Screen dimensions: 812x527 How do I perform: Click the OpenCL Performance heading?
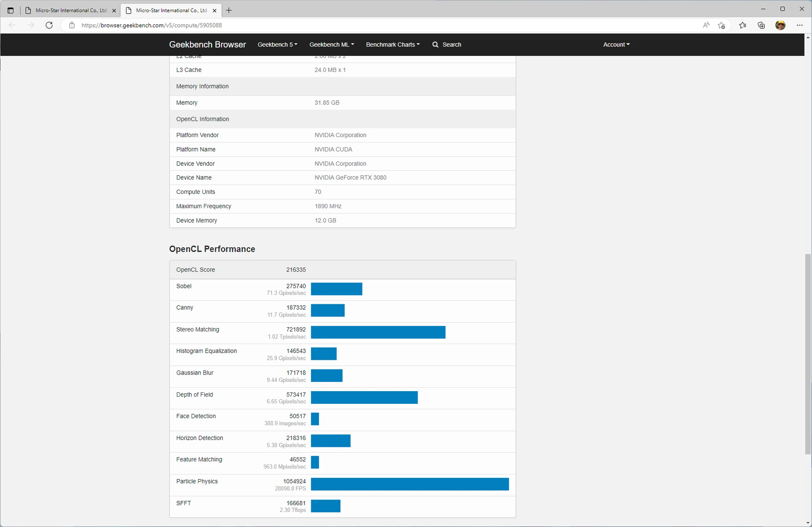coord(212,249)
